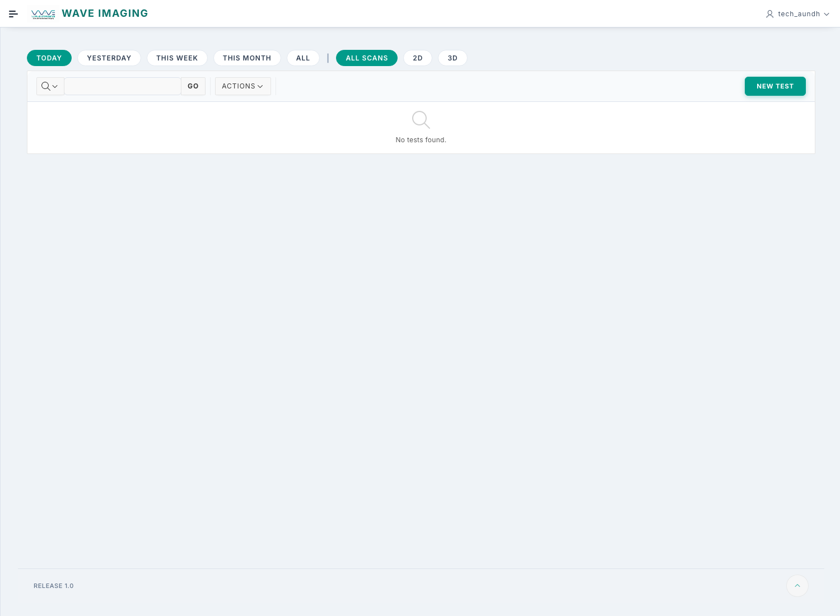
Task: Select the Today date filter
Action: [x=49, y=58]
